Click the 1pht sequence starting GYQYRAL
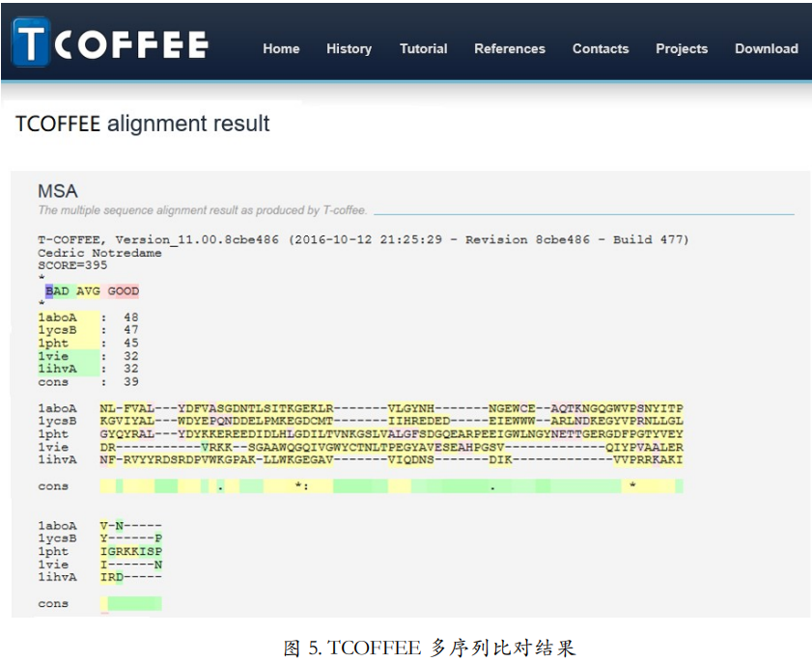 [x=391, y=433]
